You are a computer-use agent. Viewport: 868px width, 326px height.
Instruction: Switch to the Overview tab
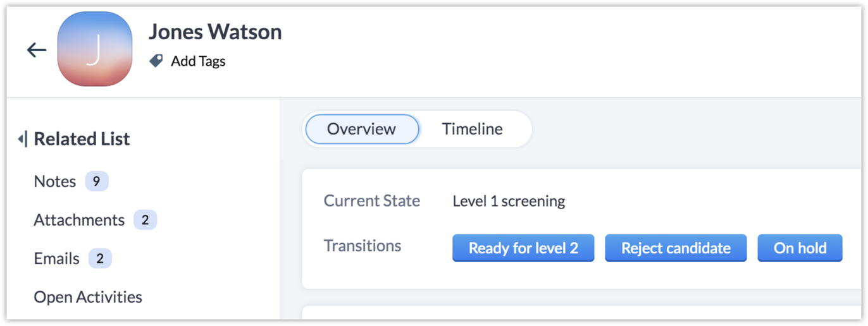361,129
